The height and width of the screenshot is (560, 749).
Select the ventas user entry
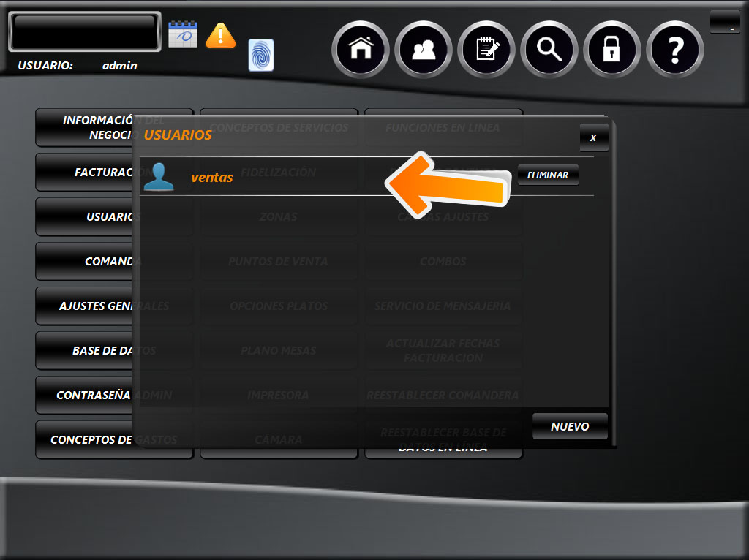click(212, 177)
